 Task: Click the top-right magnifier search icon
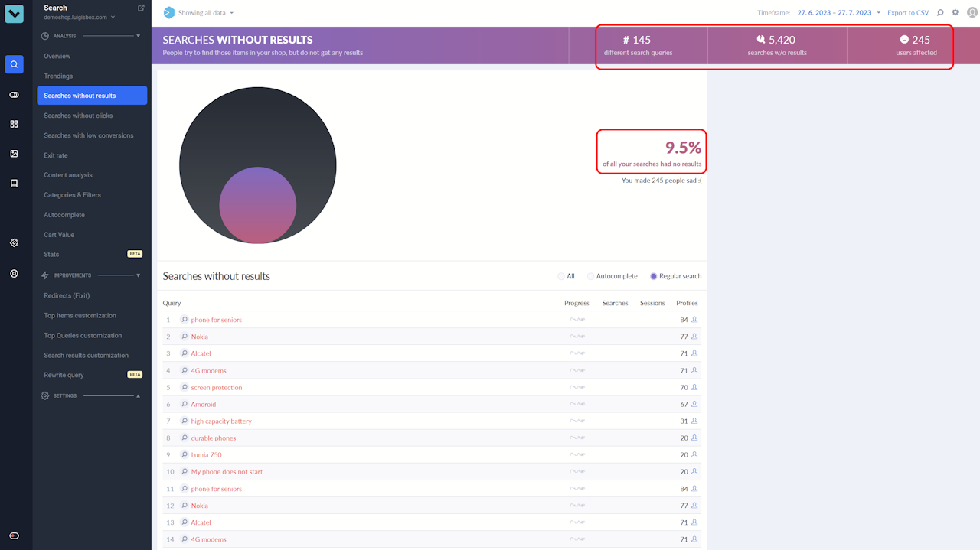[940, 13]
